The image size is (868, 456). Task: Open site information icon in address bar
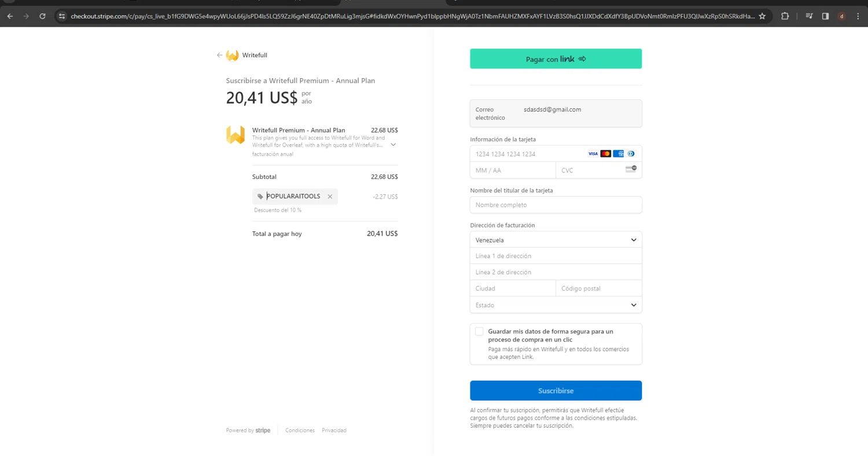pyautogui.click(x=62, y=16)
